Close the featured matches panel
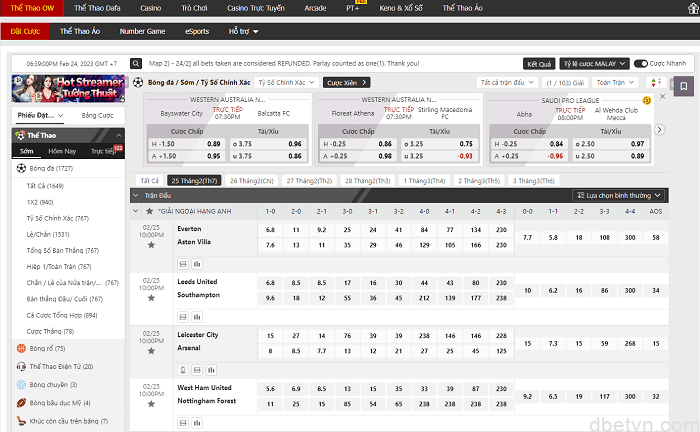 [x=662, y=96]
